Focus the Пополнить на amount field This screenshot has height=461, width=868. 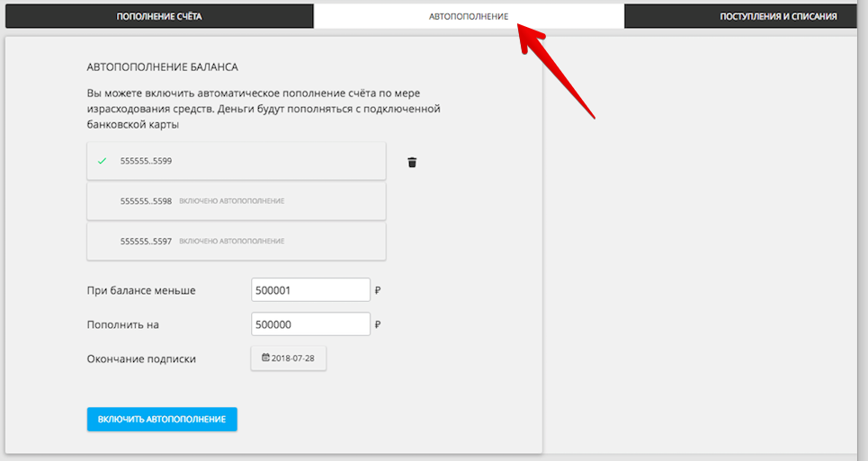point(310,324)
